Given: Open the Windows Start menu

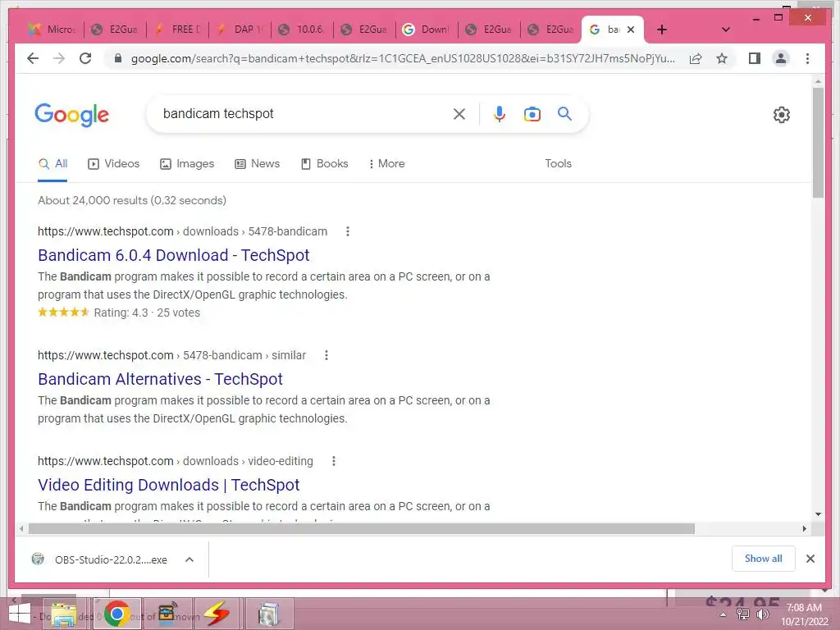Looking at the screenshot, I should (20, 614).
